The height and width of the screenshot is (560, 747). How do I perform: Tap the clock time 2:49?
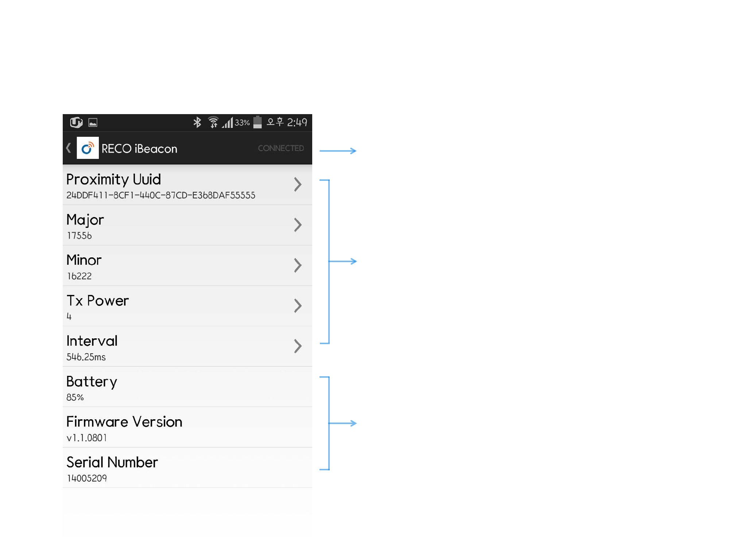pos(297,122)
